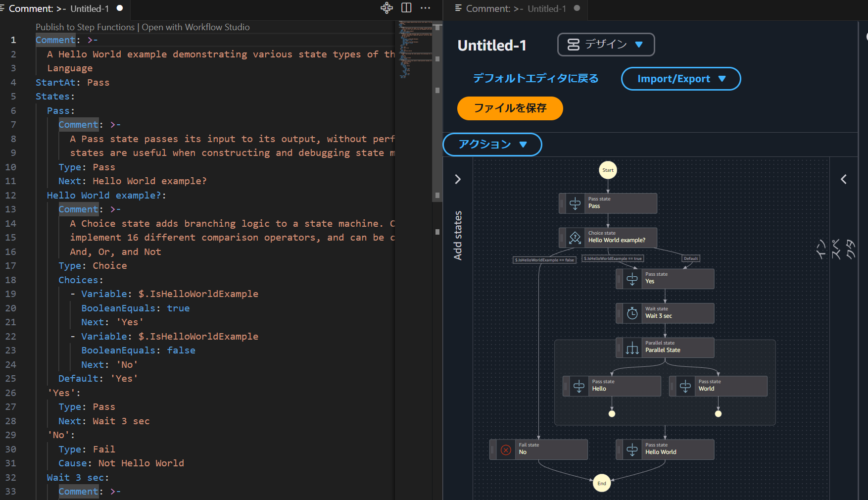Select the No fail state label
The width and height of the screenshot is (868, 500).
pos(523,452)
